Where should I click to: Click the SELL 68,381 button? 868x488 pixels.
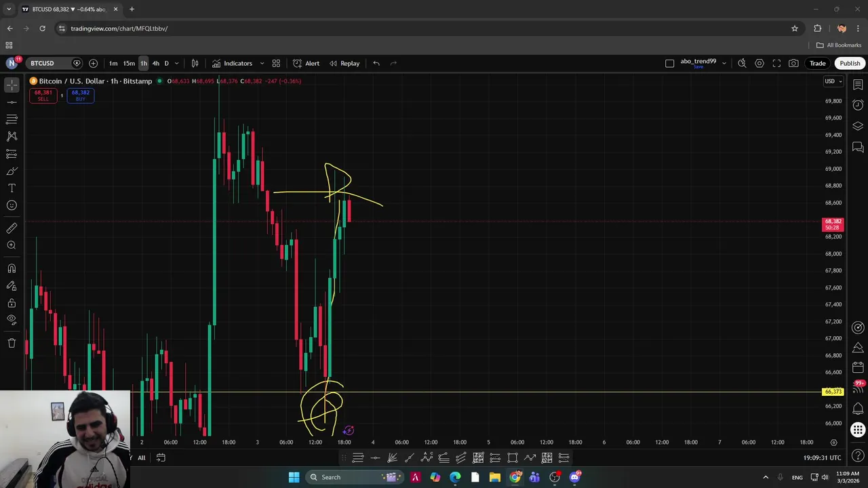tap(43, 96)
